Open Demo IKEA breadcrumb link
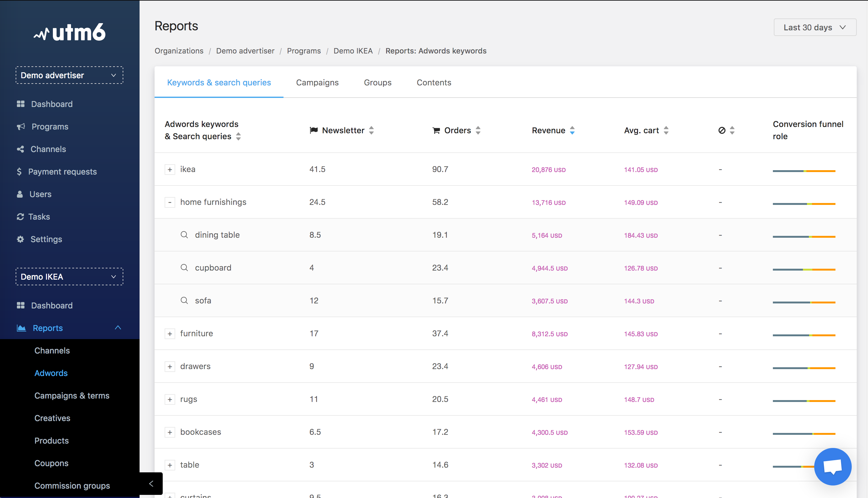 [x=353, y=51]
